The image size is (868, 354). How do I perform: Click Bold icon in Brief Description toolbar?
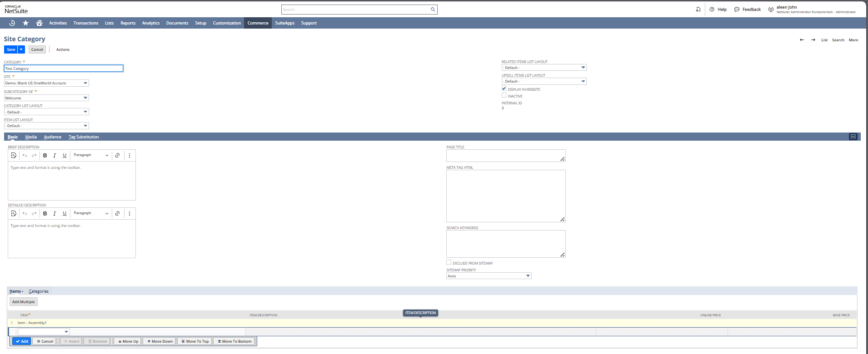tap(45, 156)
